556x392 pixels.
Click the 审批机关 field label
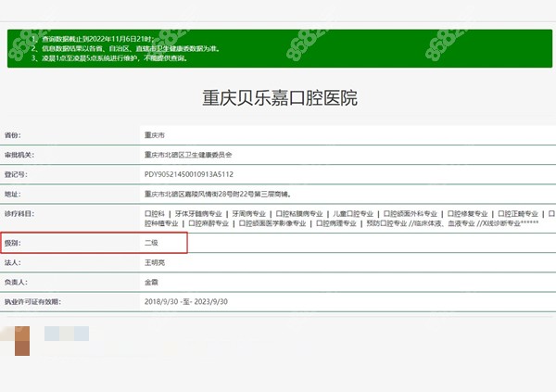click(x=19, y=155)
